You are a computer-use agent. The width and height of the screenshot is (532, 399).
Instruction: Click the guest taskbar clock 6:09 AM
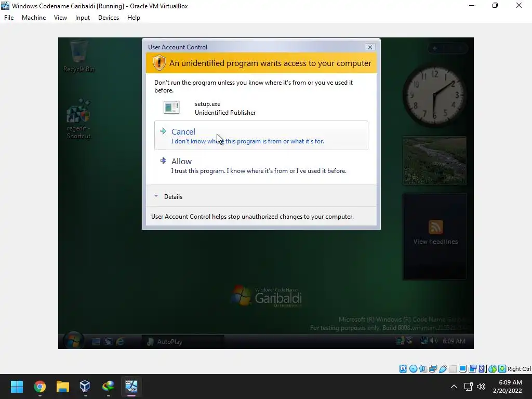pyautogui.click(x=454, y=341)
